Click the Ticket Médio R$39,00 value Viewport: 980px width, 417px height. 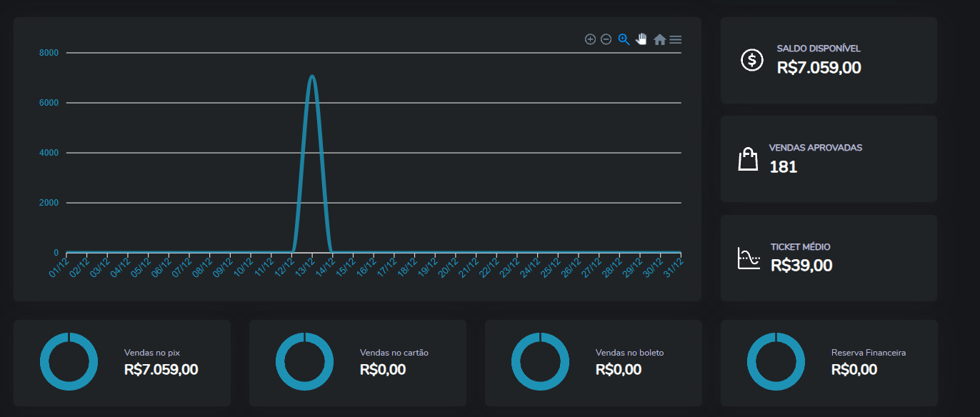tap(801, 266)
